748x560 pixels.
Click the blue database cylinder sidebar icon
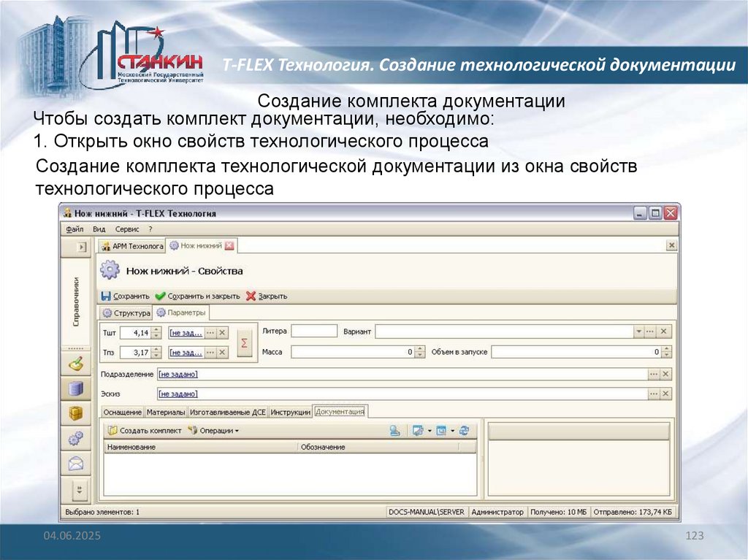[76, 388]
